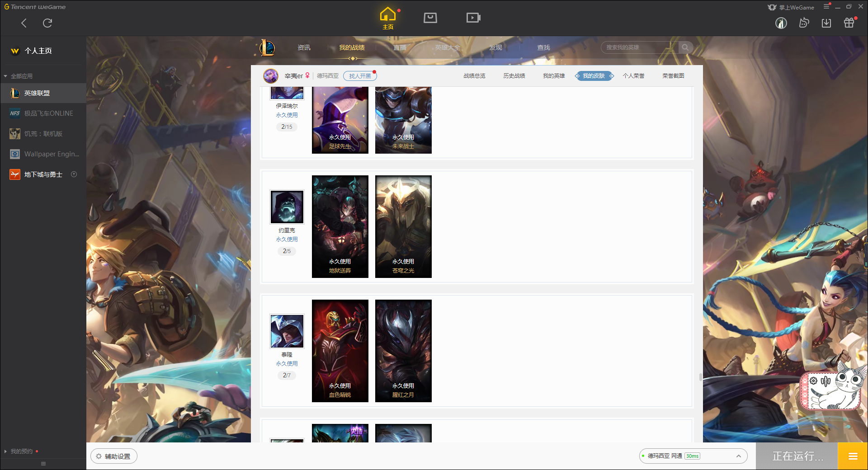Viewport: 868px width, 470px height.
Task: Open the user profile avatar icon in top right
Action: pyautogui.click(x=781, y=23)
